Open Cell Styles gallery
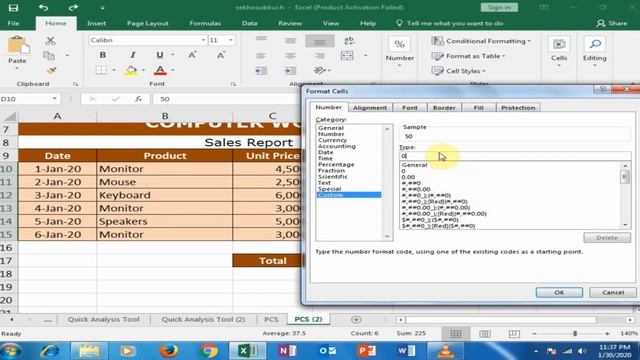Viewport: 640px width, 360px height. point(459,71)
